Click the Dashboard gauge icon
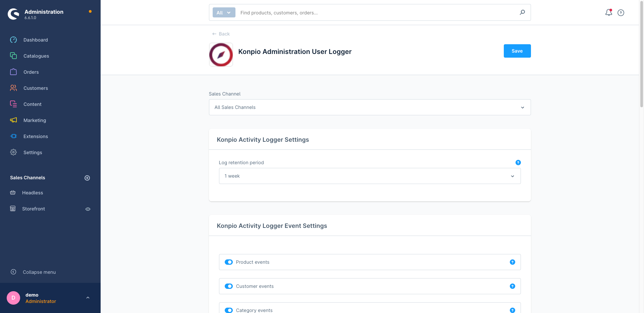The height and width of the screenshot is (313, 644). click(x=13, y=40)
